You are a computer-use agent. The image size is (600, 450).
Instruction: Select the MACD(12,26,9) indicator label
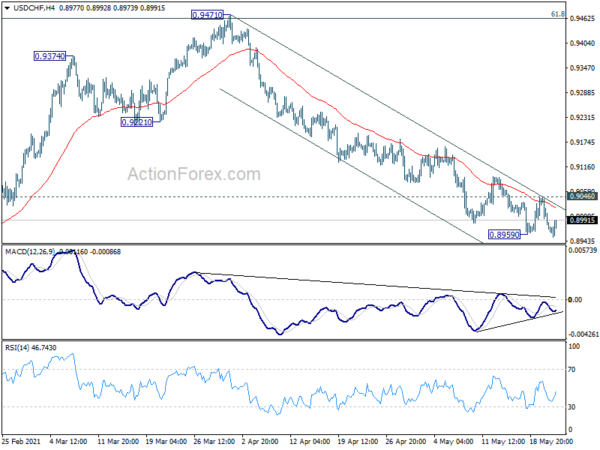click(30, 252)
